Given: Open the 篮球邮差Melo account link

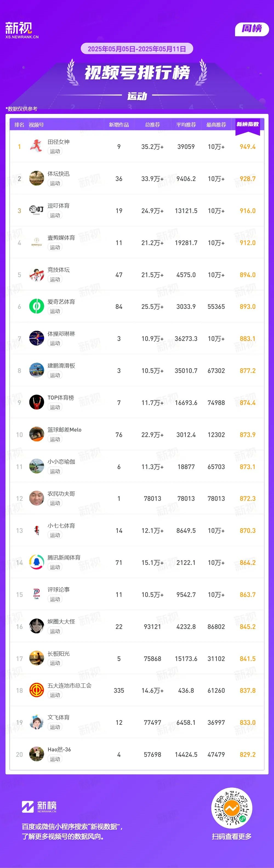Looking at the screenshot, I should click(64, 430).
